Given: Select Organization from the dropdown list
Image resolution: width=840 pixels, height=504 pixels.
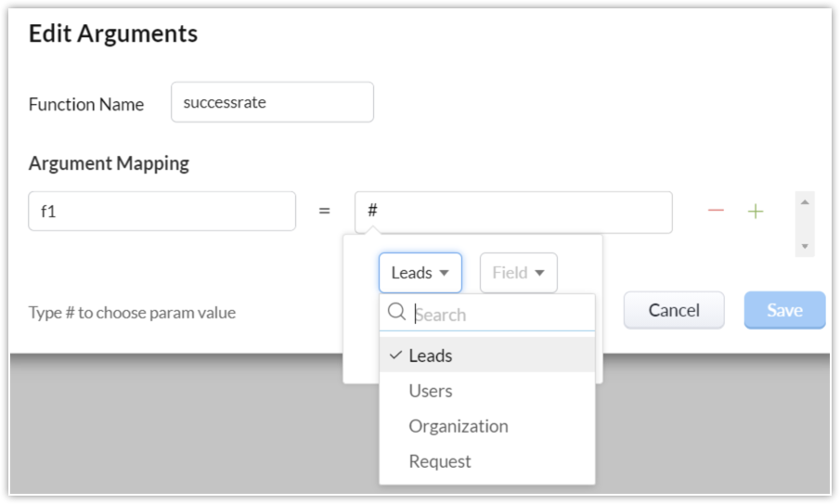Looking at the screenshot, I should pyautogui.click(x=459, y=426).
